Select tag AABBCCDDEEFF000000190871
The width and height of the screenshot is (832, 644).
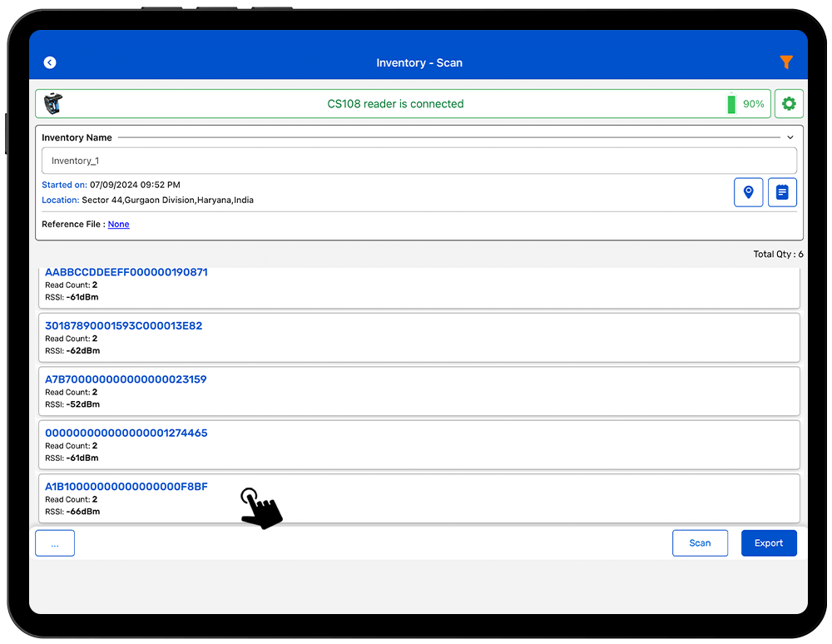coord(126,273)
